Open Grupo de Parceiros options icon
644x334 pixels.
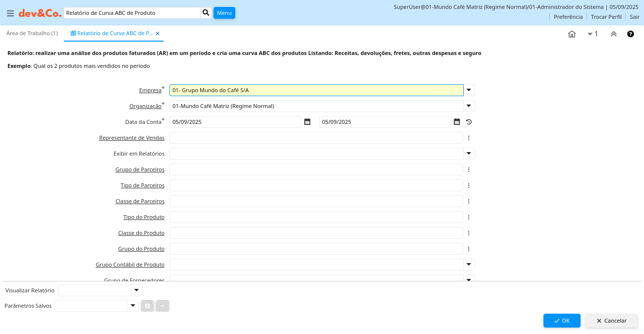(x=469, y=169)
